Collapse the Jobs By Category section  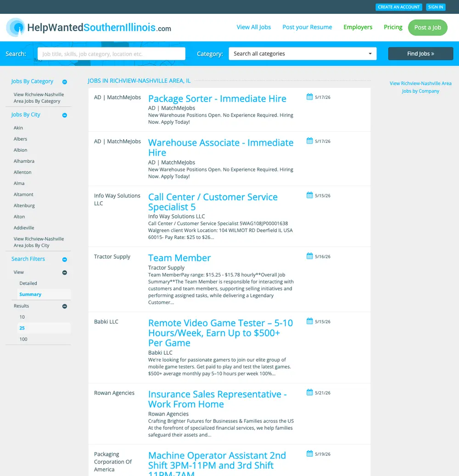click(x=65, y=82)
